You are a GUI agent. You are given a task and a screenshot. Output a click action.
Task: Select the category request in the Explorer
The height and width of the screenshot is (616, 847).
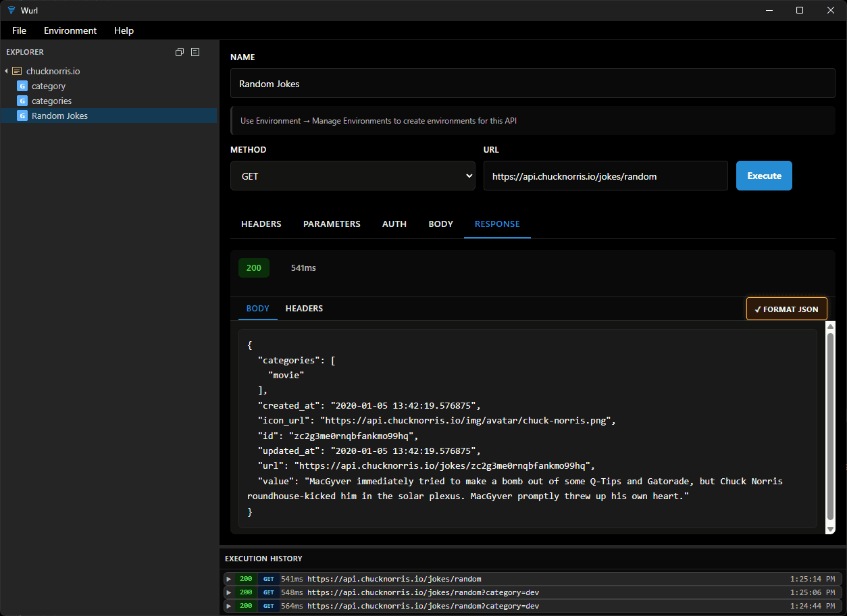click(49, 86)
